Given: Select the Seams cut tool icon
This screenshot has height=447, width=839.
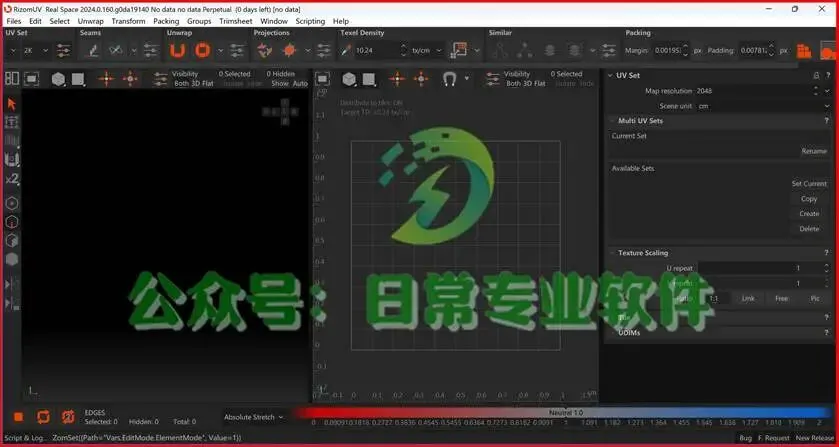Looking at the screenshot, I should pos(93,51).
